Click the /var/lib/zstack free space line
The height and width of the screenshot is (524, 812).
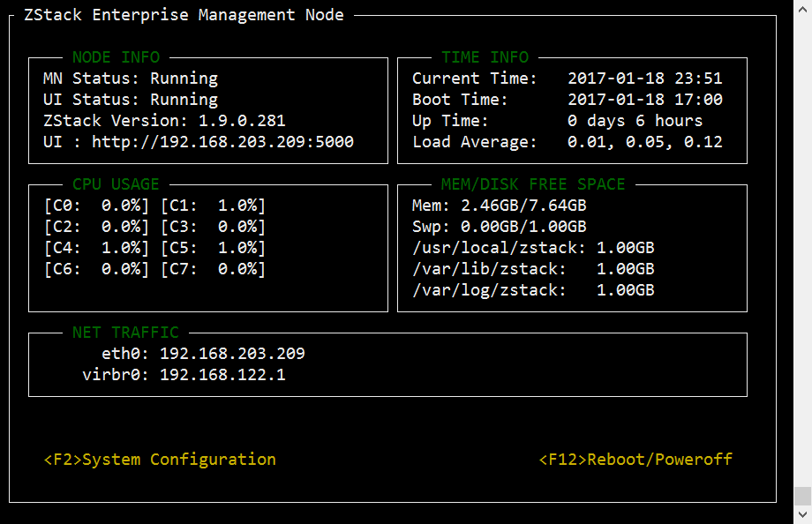pyautogui.click(x=533, y=269)
